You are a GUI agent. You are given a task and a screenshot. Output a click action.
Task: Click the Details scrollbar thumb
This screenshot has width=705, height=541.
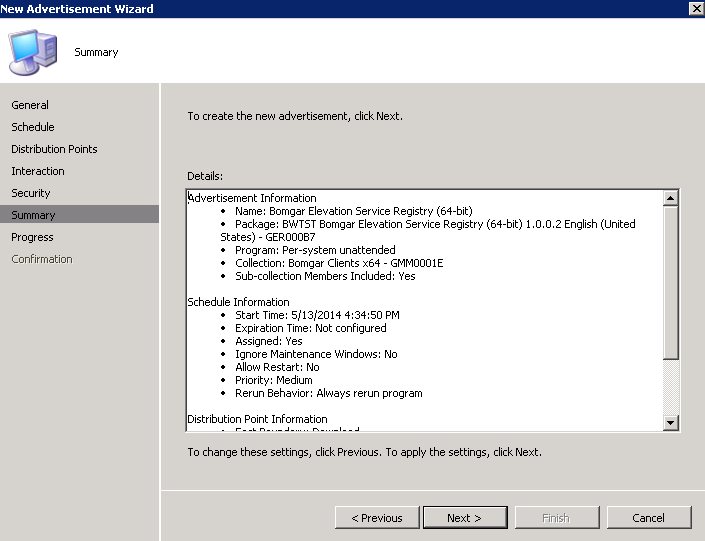pos(670,282)
